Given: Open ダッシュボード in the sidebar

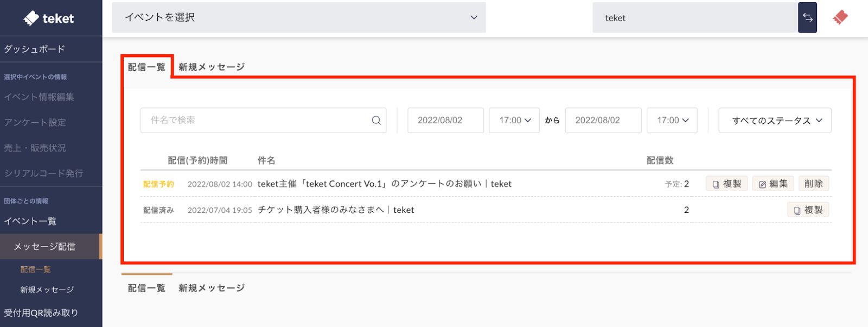Looking at the screenshot, I should pos(35,49).
